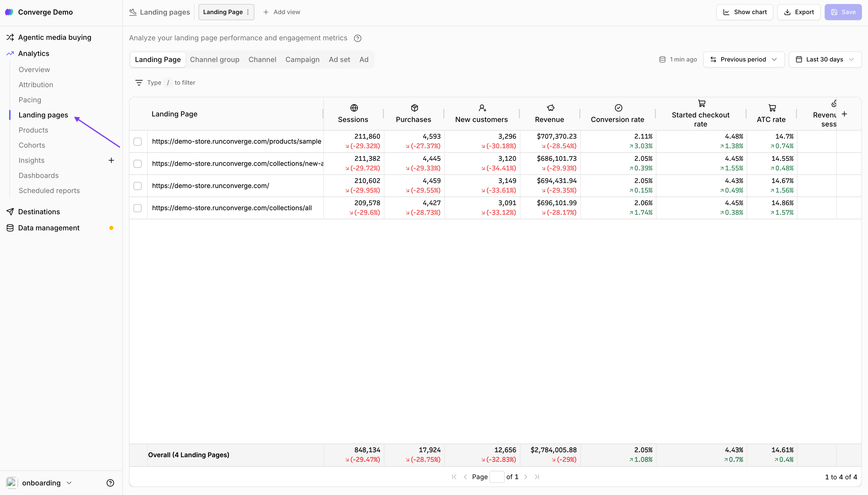
Task: Select the products/sample row checkbox
Action: tap(138, 141)
